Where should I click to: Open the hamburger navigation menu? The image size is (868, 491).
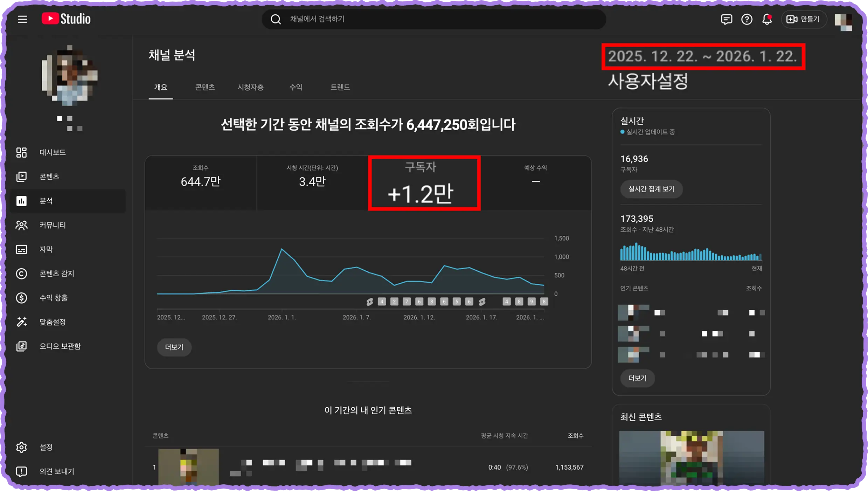(22, 19)
